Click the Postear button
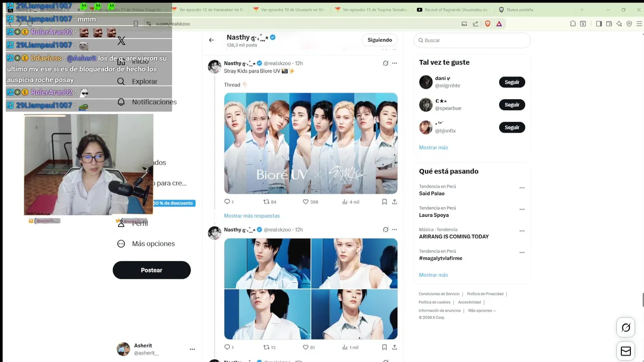Viewport: 644px width, 362px height. [x=151, y=270]
